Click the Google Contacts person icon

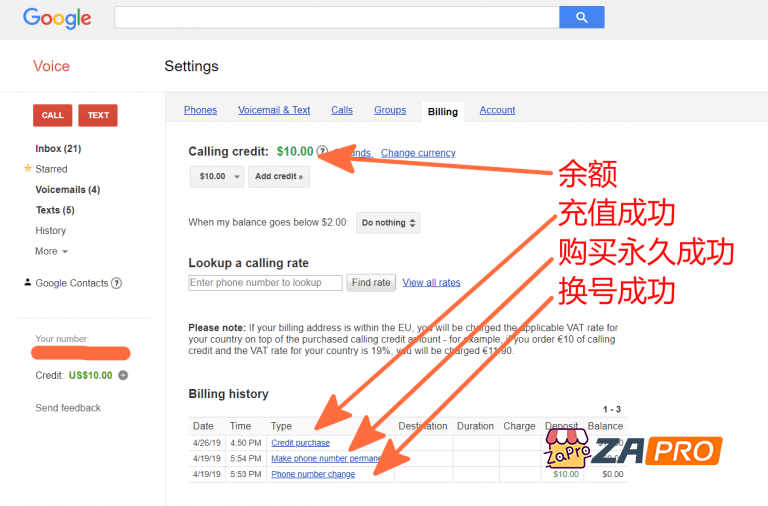pos(27,282)
